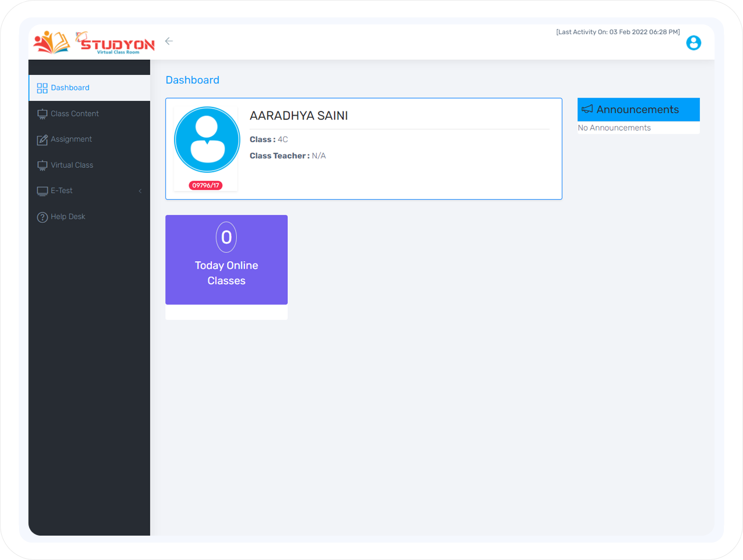The height and width of the screenshot is (560, 743).
Task: Select Virtual Class in sidebar
Action: pyautogui.click(x=71, y=165)
